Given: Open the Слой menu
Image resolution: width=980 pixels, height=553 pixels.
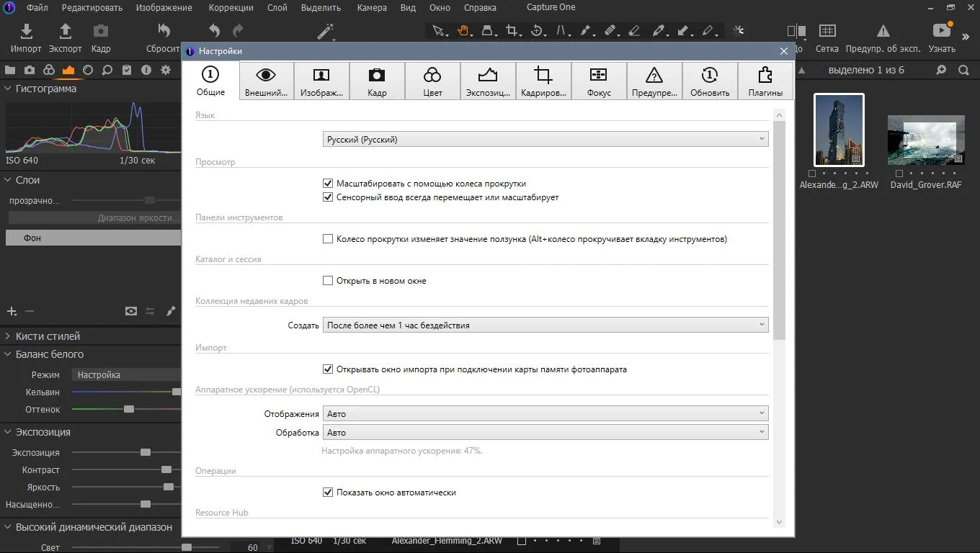Looking at the screenshot, I should point(277,8).
